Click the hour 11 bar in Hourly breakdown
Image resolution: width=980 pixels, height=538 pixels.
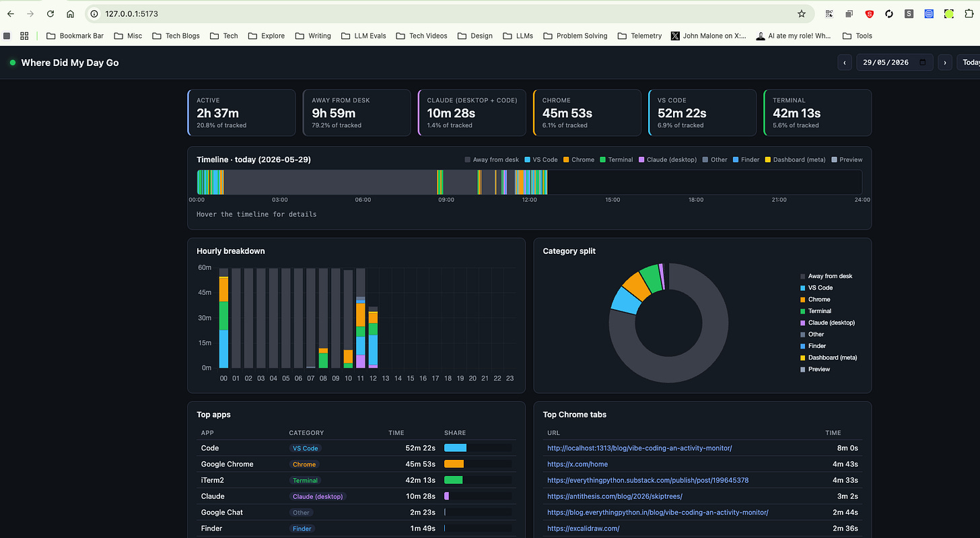[x=361, y=318]
